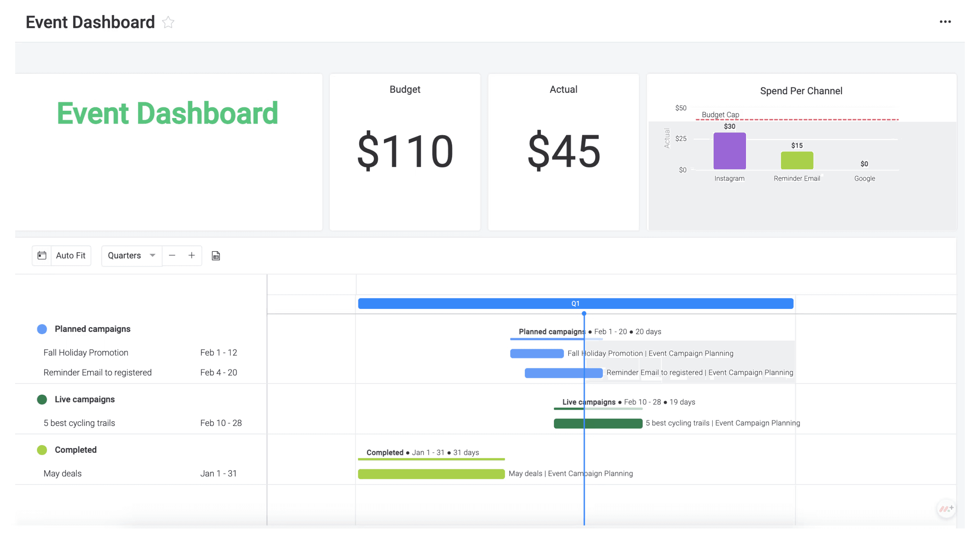Open the three-dot options menu top right
980x536 pixels.
coord(945,22)
